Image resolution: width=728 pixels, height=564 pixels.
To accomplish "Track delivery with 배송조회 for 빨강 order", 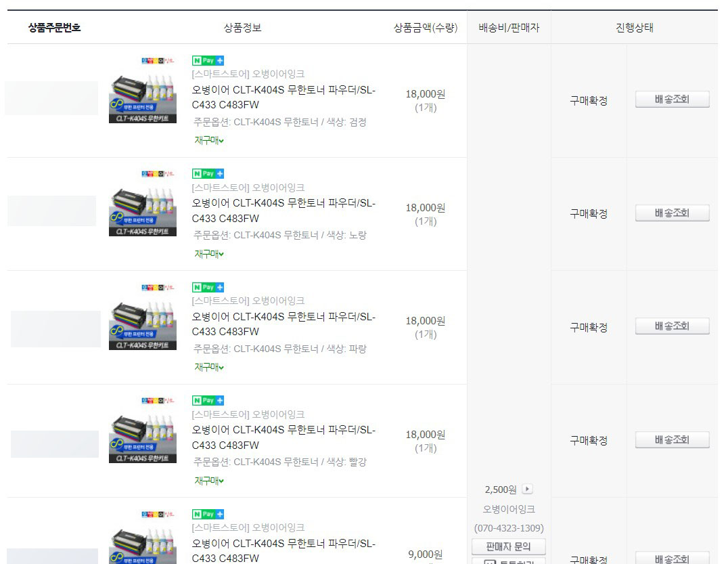I will tap(673, 440).
